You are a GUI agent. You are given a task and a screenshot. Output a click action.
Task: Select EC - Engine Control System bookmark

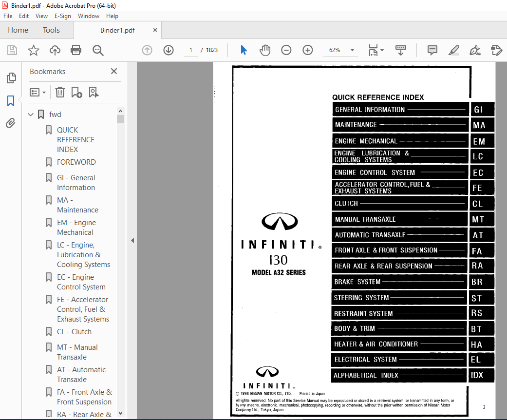tap(81, 282)
